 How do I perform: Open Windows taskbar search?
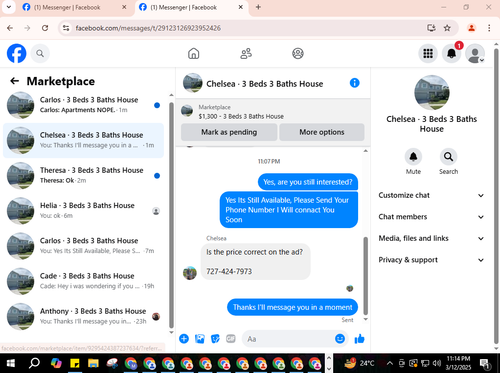pyautogui.click(x=34, y=363)
